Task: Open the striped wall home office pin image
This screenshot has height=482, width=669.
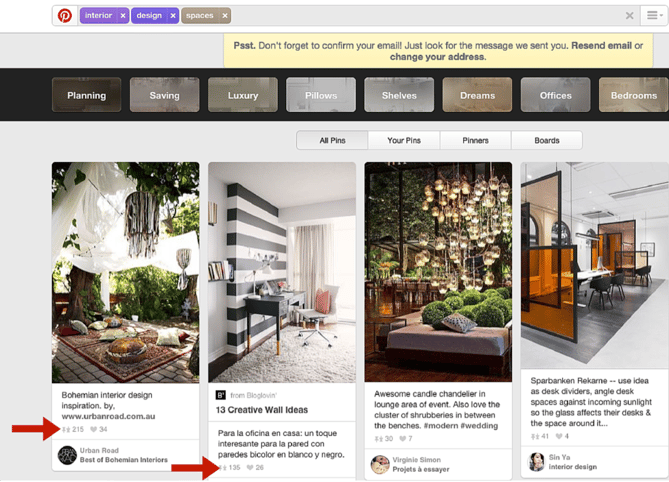Action: 282,272
